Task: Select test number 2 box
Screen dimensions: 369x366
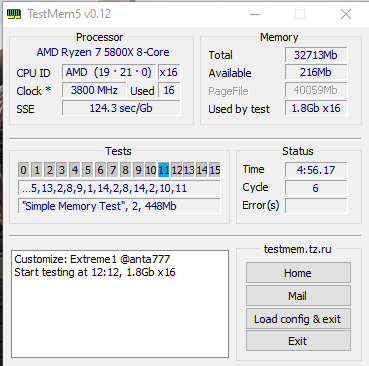Action: (x=49, y=170)
